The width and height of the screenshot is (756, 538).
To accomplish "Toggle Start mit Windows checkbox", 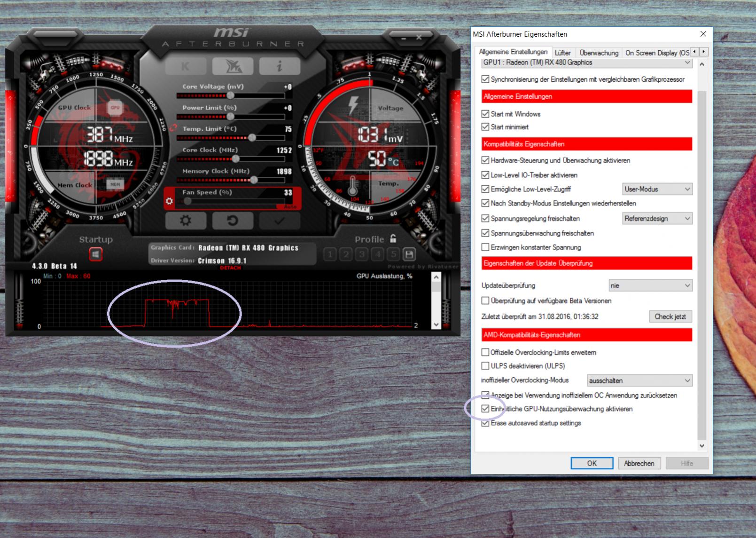I will (x=485, y=114).
